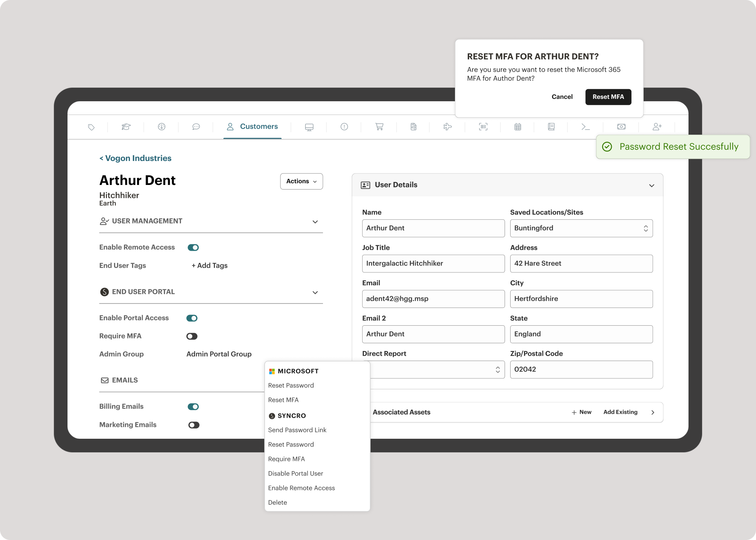Image resolution: width=756 pixels, height=540 pixels.
Task: Open the monitor assets icon
Action: (x=309, y=127)
